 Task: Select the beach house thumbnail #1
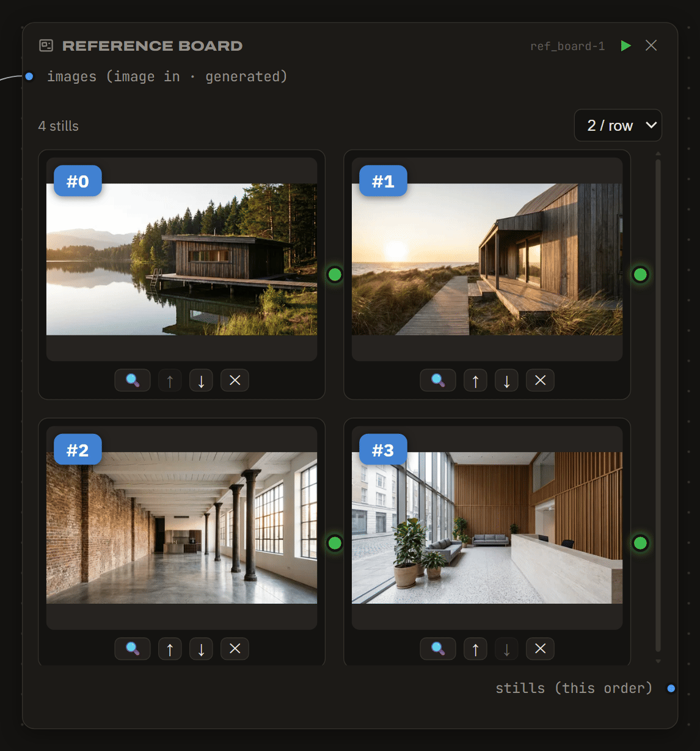487,259
